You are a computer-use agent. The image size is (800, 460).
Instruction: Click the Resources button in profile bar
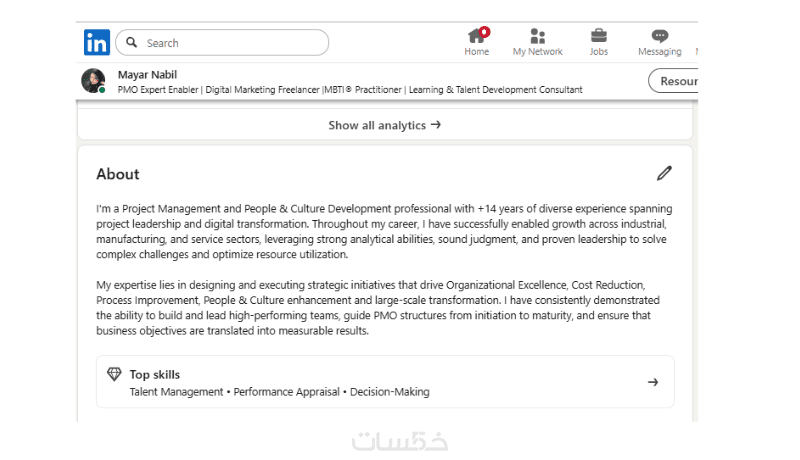coord(673,81)
